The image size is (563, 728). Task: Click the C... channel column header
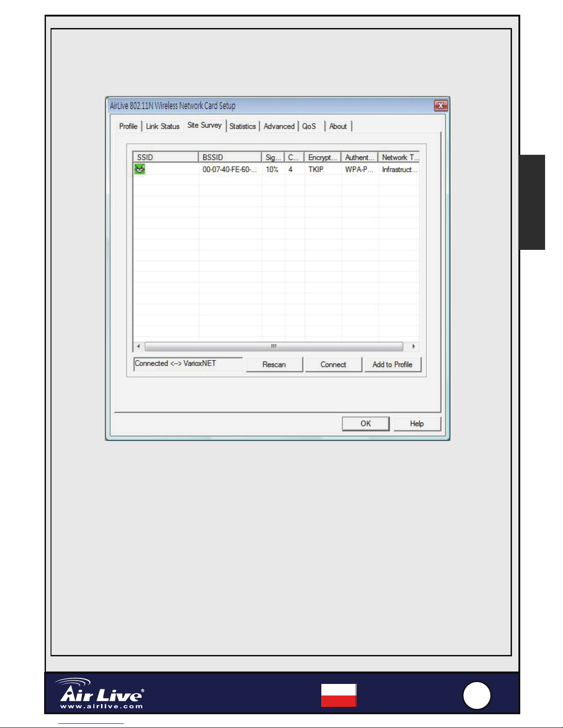pyautogui.click(x=294, y=157)
